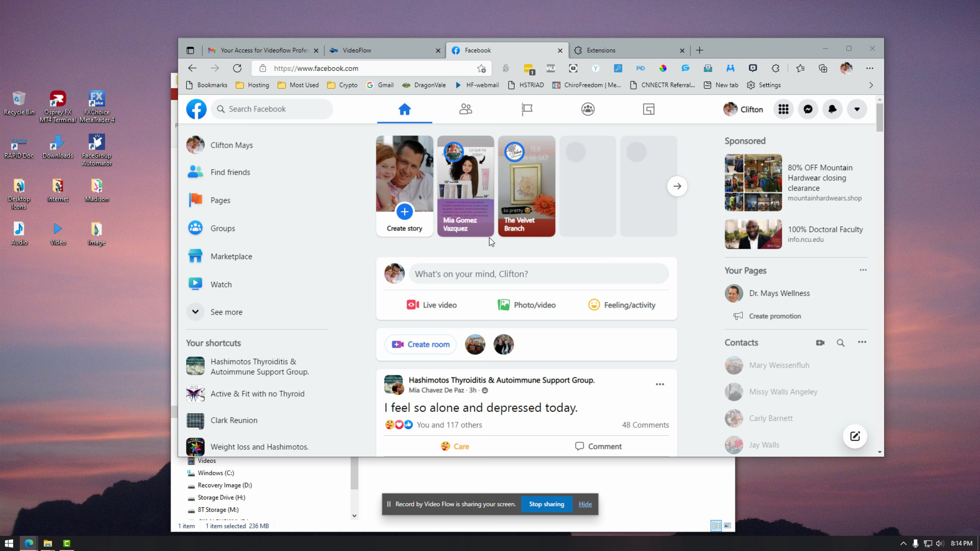
Task: Open the Extensions puzzle icon
Action: point(775,68)
